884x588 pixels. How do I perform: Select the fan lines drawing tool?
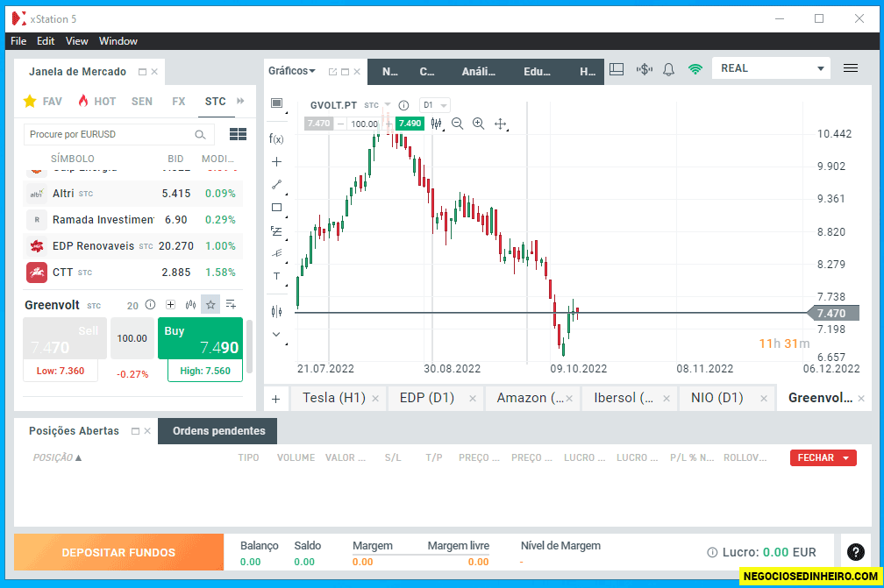276,253
